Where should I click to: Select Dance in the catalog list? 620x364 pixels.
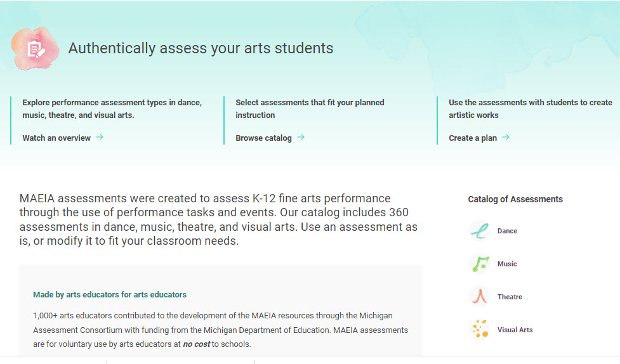[507, 231]
